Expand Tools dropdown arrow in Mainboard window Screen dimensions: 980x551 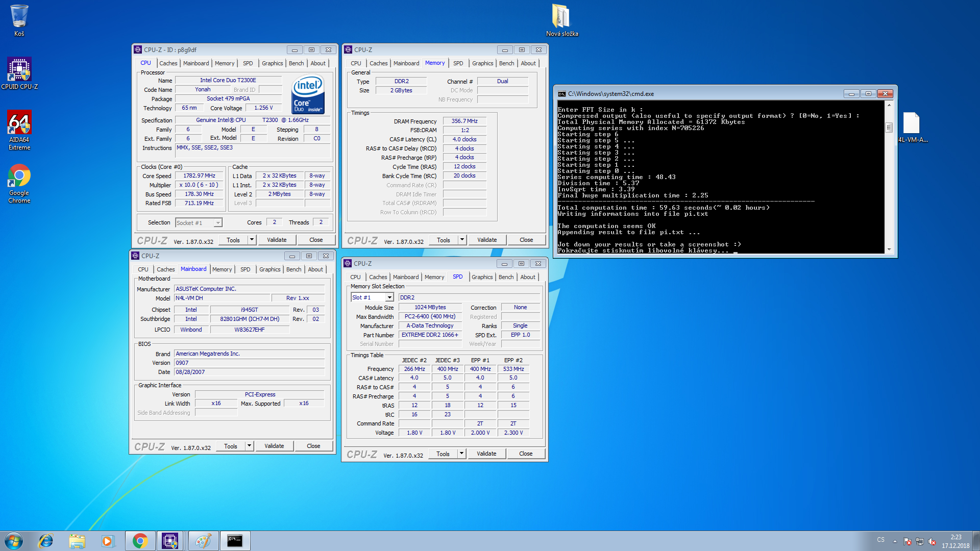coord(249,446)
